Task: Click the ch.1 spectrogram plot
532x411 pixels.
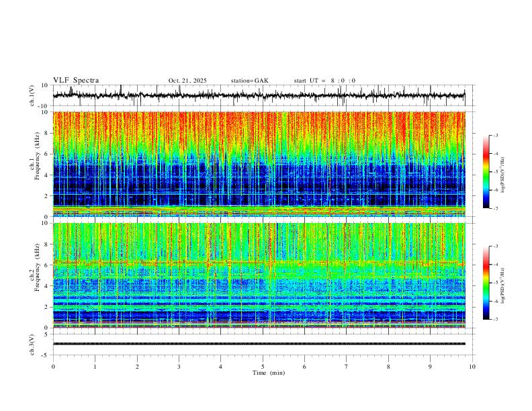Action: click(x=259, y=164)
